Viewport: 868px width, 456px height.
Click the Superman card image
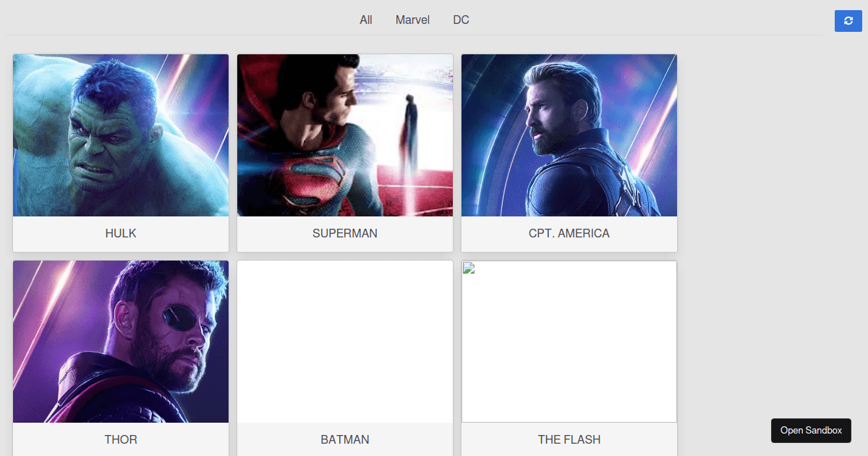[x=345, y=135]
